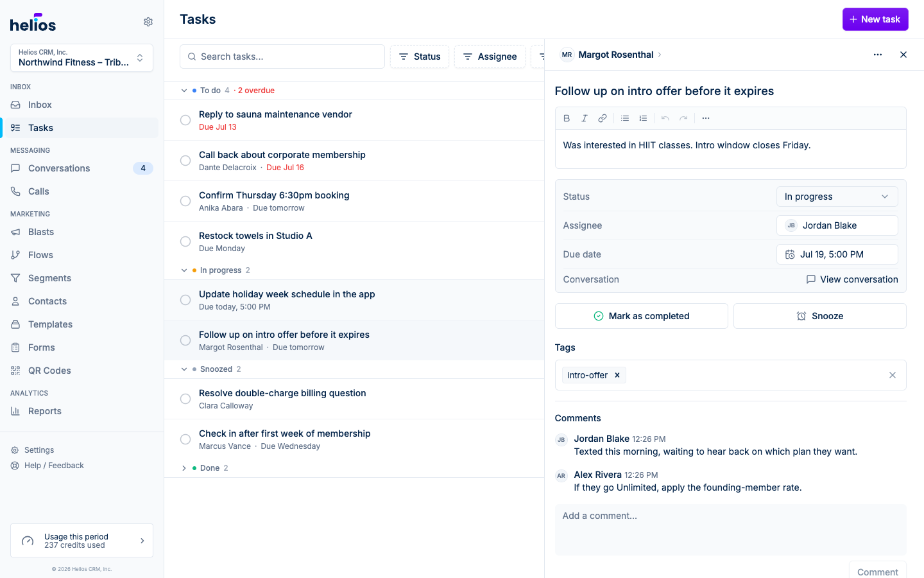Image resolution: width=924 pixels, height=578 pixels.
Task: Open Help / Feedback
Action: click(x=47, y=466)
